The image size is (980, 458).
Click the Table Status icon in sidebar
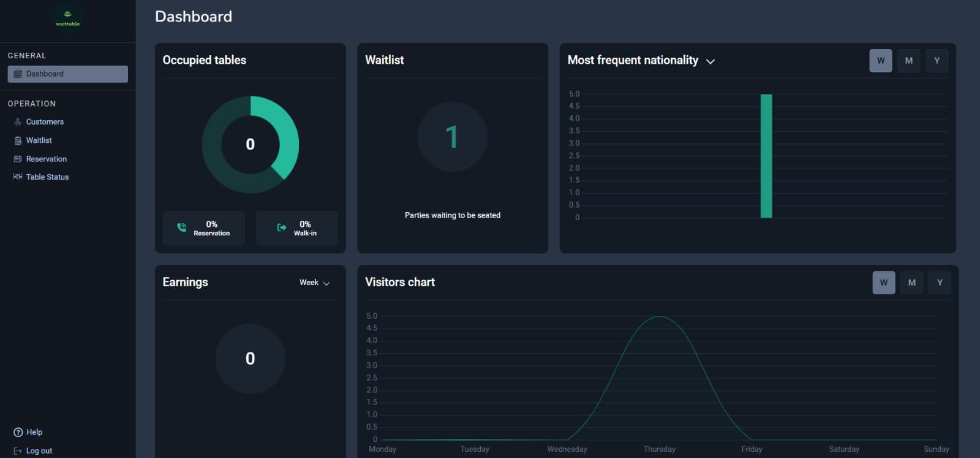tap(18, 177)
